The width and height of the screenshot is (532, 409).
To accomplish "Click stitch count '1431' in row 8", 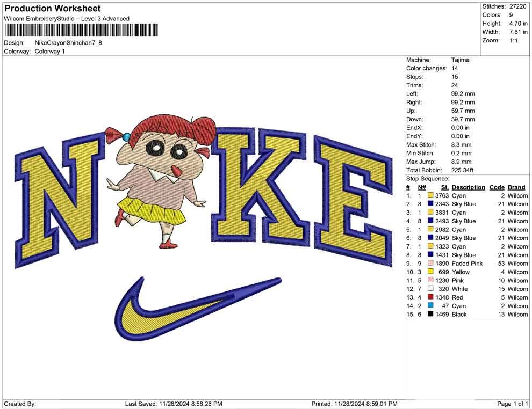I will pos(442,255).
